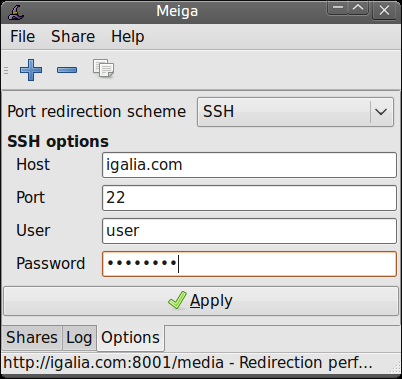Click the Meiga wizard hat icon
Viewport: 402px width, 379px height.
pos(16,12)
